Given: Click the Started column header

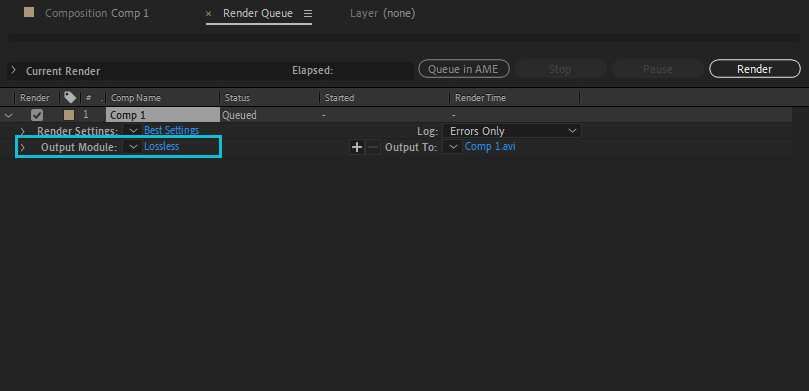Looking at the screenshot, I should [339, 97].
